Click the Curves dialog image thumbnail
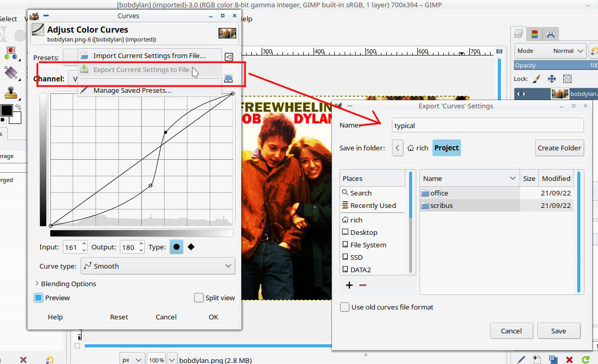 pos(227,33)
